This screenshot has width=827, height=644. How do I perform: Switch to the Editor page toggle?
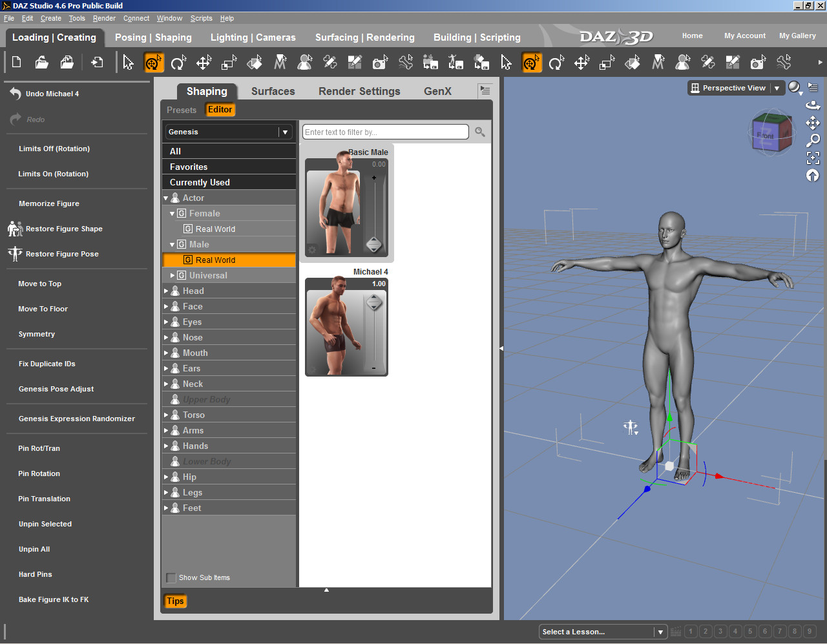point(220,110)
